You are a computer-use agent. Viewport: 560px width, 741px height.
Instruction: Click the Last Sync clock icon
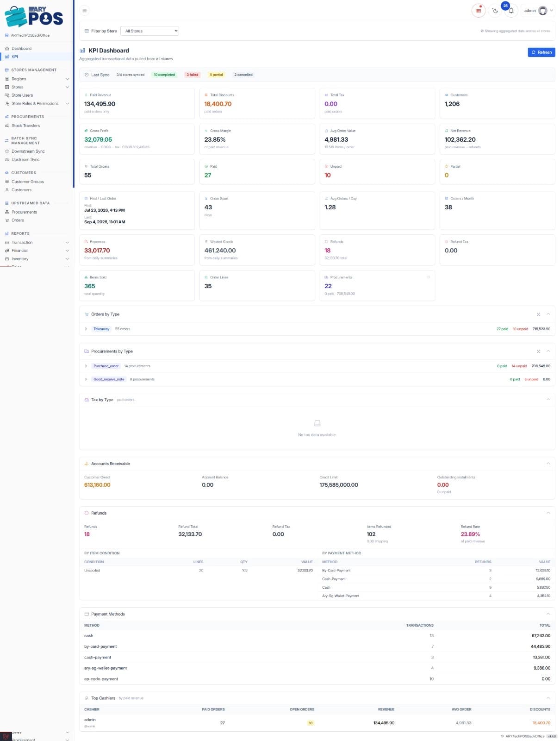87,75
